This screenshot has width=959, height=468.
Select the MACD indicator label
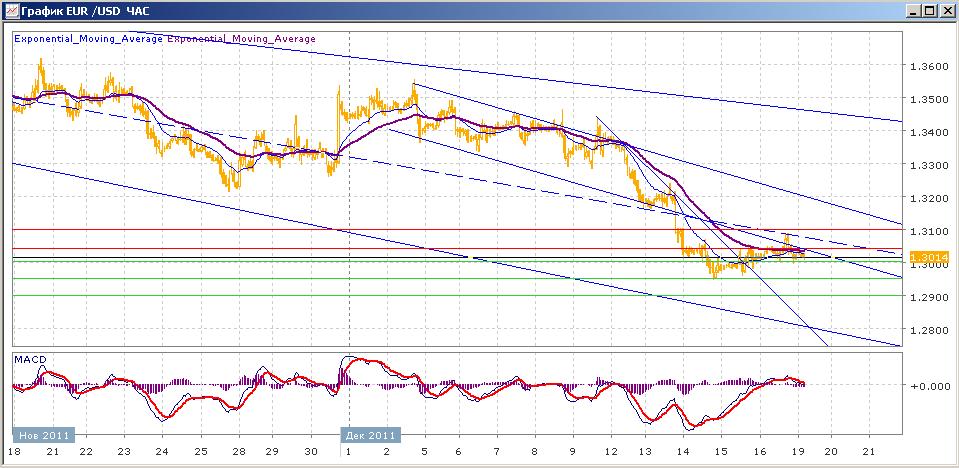coord(30,359)
